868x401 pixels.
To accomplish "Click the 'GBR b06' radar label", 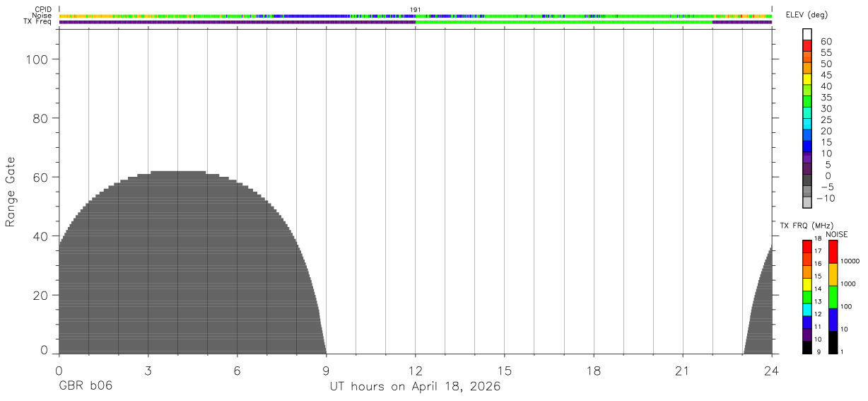I will [x=85, y=387].
